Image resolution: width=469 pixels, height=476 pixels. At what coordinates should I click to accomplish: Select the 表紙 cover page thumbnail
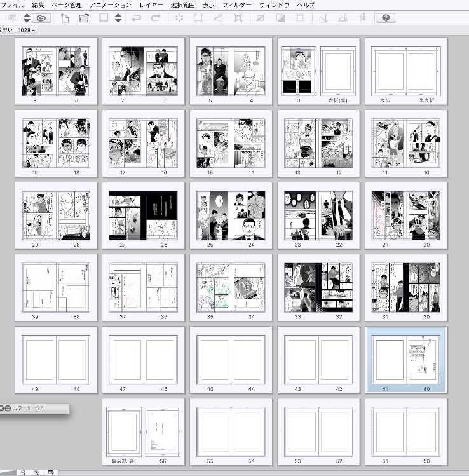tap(388, 71)
